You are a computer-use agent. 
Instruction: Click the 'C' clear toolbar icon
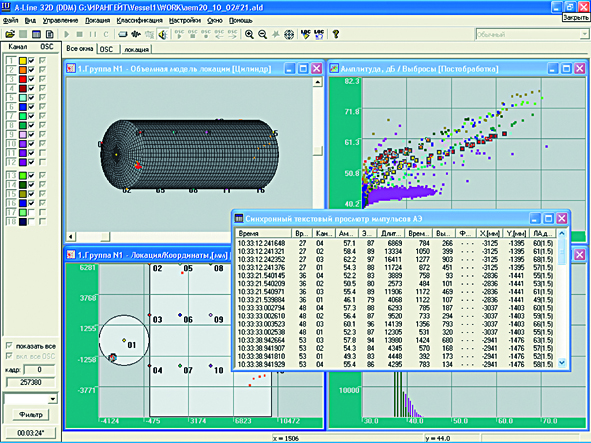point(106,34)
